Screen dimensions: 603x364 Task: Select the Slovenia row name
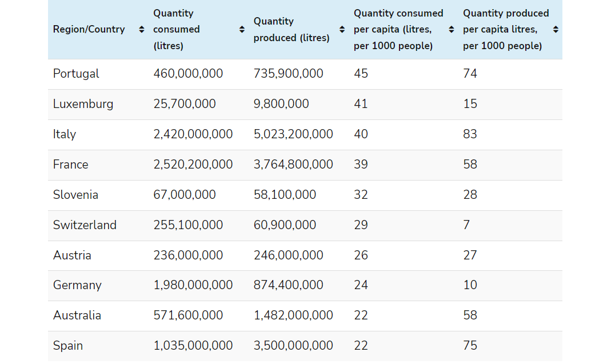point(76,195)
